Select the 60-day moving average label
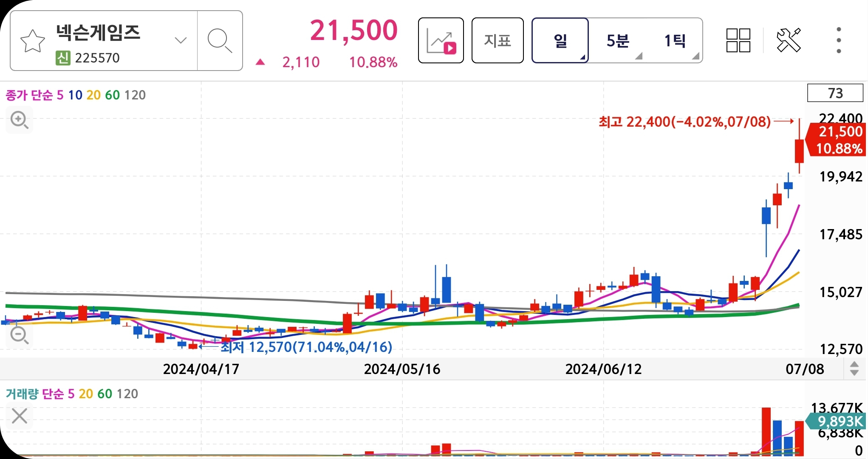Viewport: 868px width, 459px height. point(112,95)
